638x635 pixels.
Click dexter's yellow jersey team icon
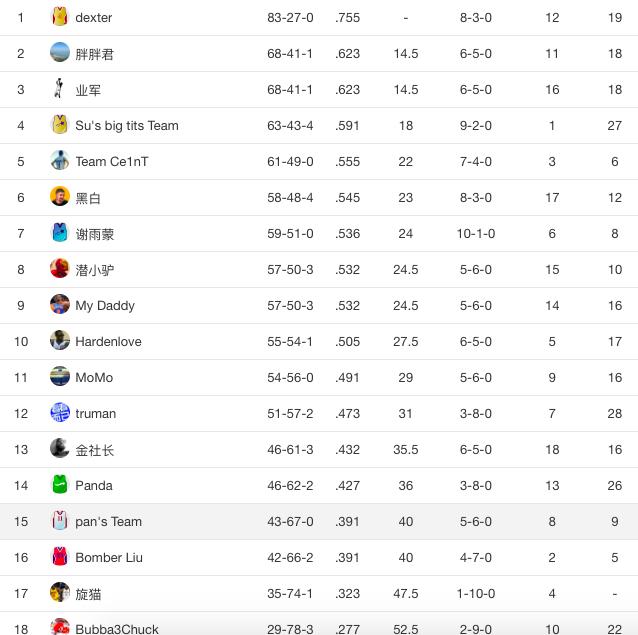(60, 17)
